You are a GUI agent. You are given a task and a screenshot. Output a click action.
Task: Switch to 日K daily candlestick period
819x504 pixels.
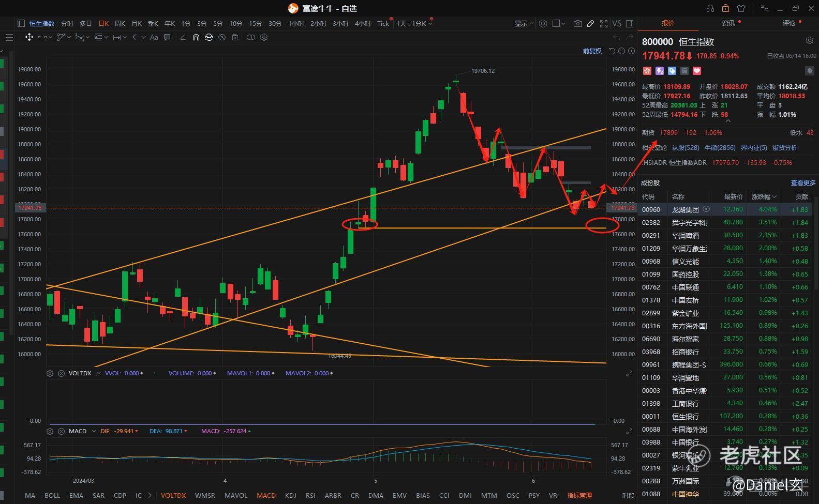coord(103,23)
